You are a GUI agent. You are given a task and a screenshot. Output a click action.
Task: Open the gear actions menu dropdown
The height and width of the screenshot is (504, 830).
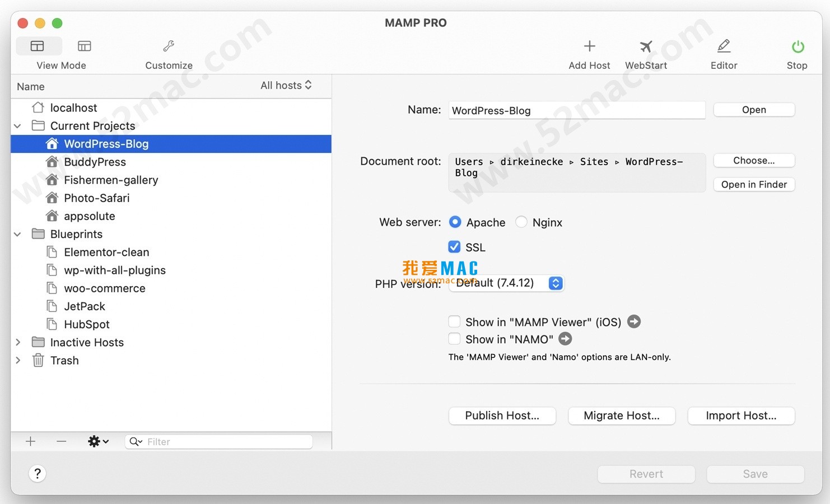click(98, 441)
